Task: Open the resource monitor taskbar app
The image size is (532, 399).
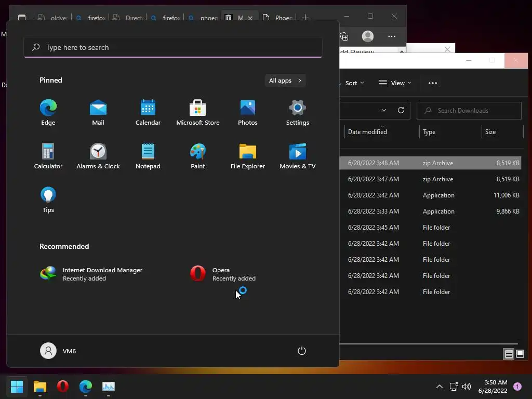Action: pos(109,387)
